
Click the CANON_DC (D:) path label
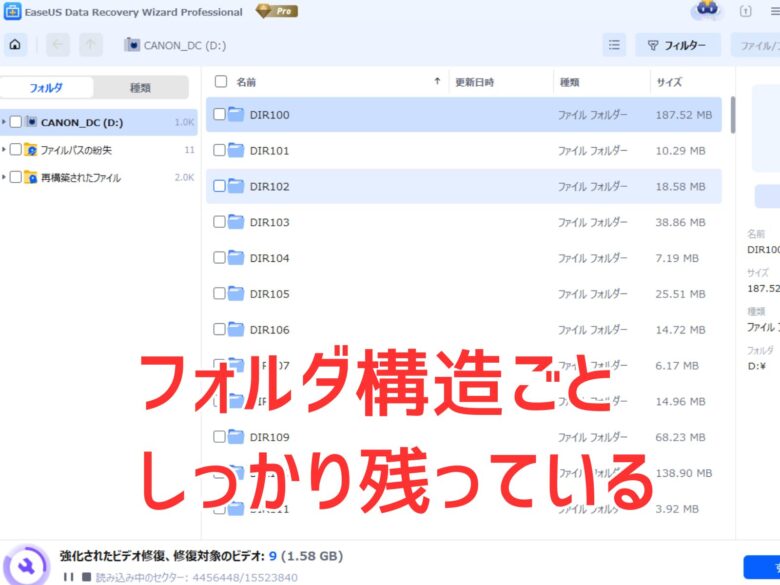point(185,45)
